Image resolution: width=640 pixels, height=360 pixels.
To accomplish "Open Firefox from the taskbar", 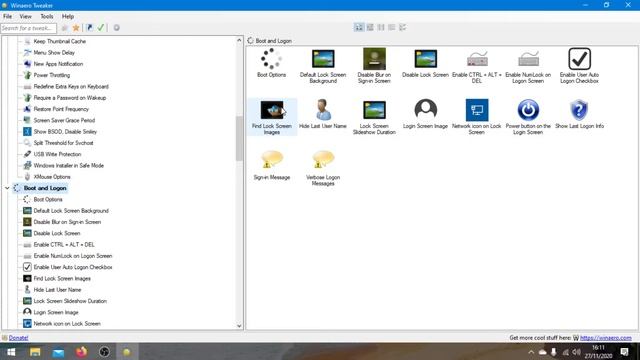I will point(81,352).
